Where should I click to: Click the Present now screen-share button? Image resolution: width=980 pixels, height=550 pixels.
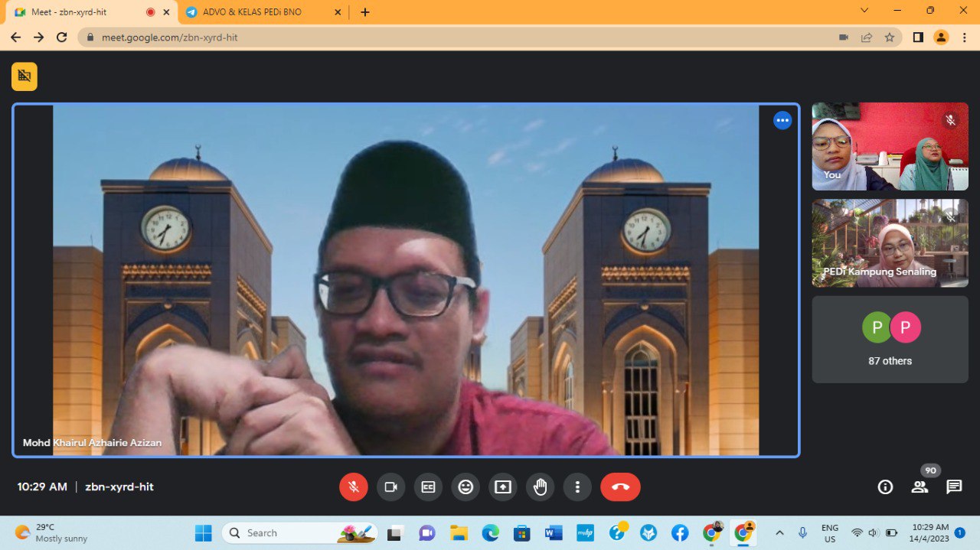(503, 487)
